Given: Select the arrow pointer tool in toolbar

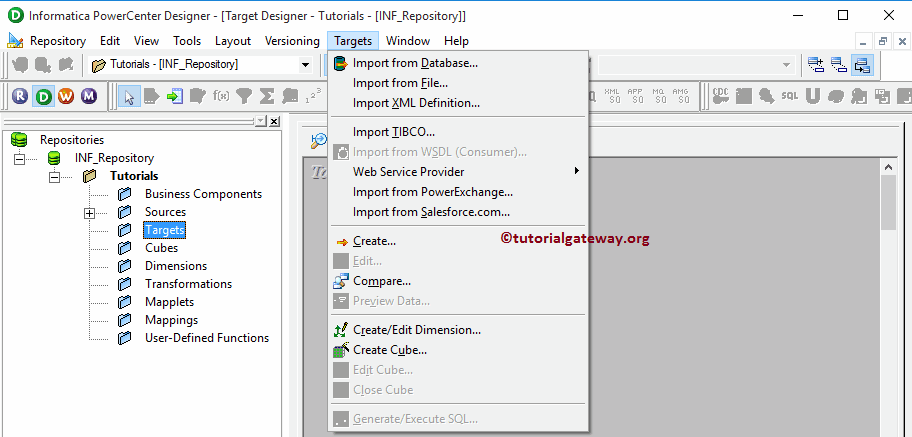Looking at the screenshot, I should click(129, 96).
